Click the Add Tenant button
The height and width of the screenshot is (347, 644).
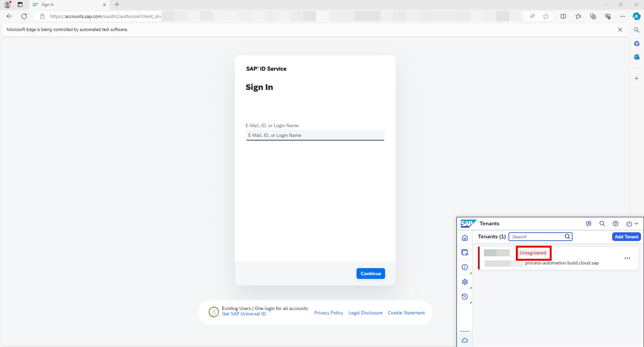coord(626,237)
